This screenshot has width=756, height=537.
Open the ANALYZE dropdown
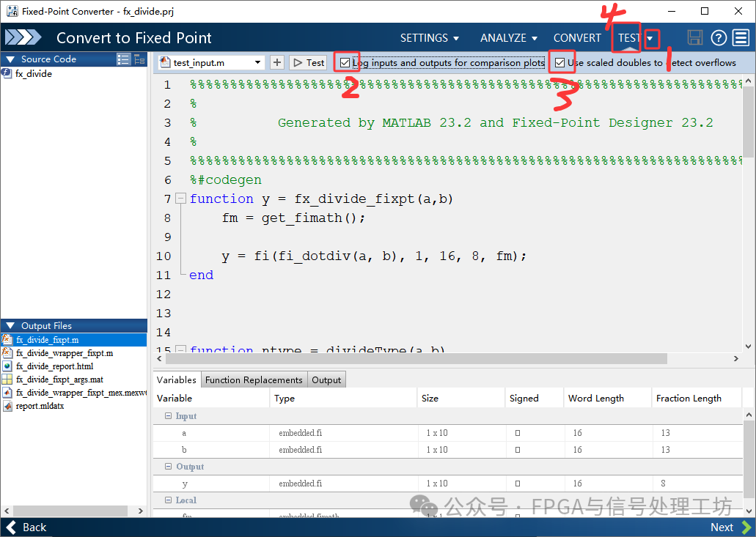[509, 37]
